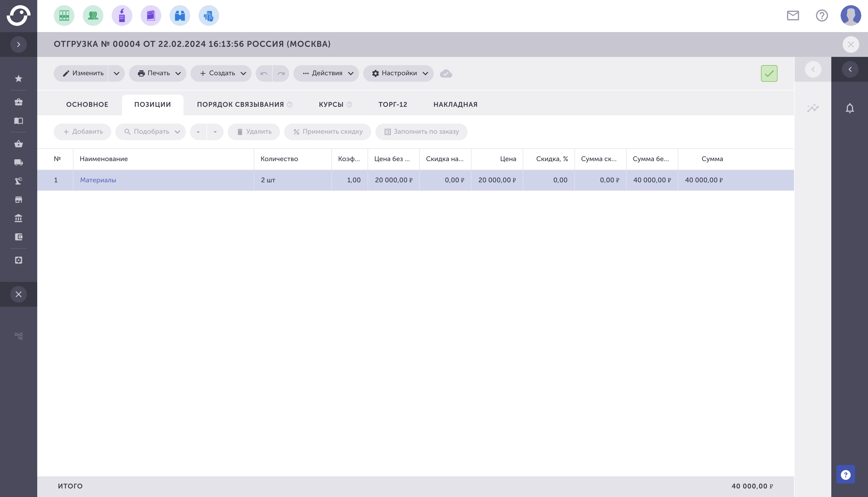Click the Применить скидку button
Screen dimensions: 868x497
pyautogui.click(x=328, y=132)
